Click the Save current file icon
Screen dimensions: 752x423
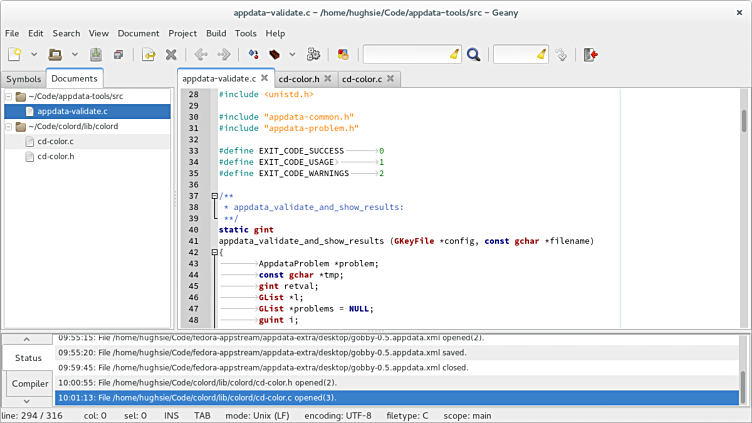96,54
